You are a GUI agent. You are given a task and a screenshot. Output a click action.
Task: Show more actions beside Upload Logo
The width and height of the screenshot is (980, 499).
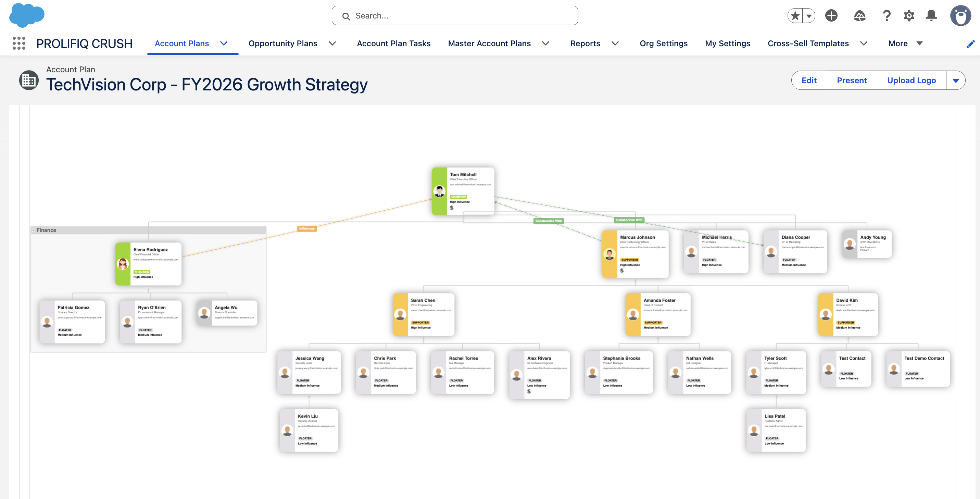click(x=956, y=80)
